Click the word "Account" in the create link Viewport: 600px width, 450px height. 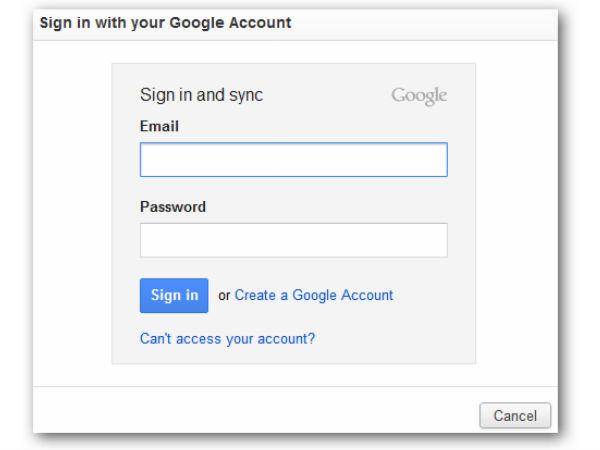coord(367,295)
